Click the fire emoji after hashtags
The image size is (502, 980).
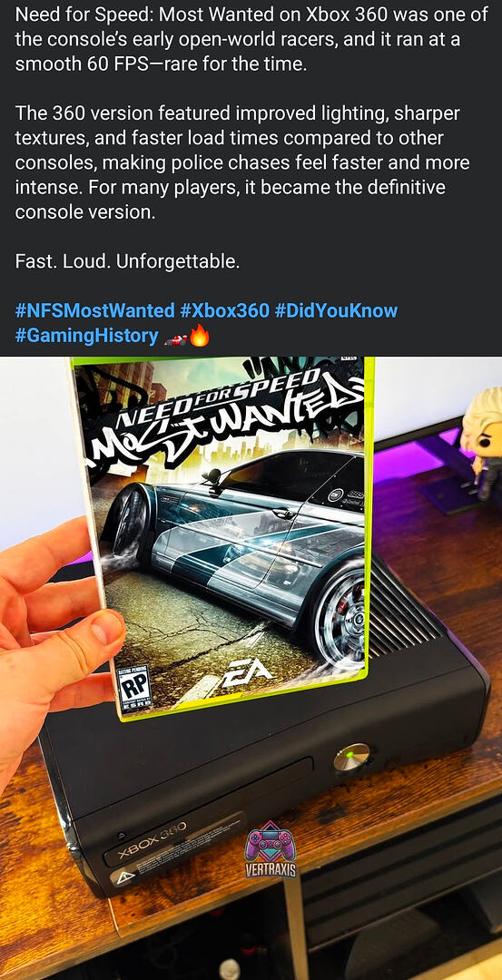(x=199, y=338)
